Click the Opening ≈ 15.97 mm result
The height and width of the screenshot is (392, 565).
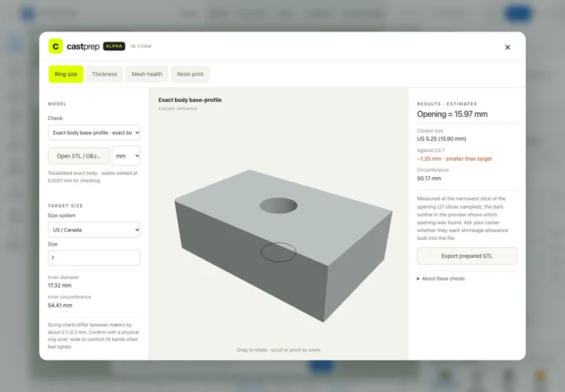pyautogui.click(x=452, y=114)
